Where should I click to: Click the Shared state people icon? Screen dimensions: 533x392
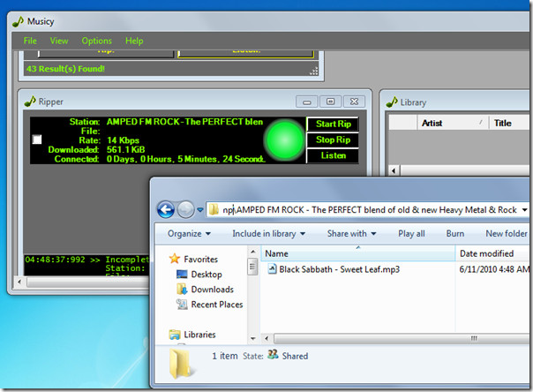[273, 355]
